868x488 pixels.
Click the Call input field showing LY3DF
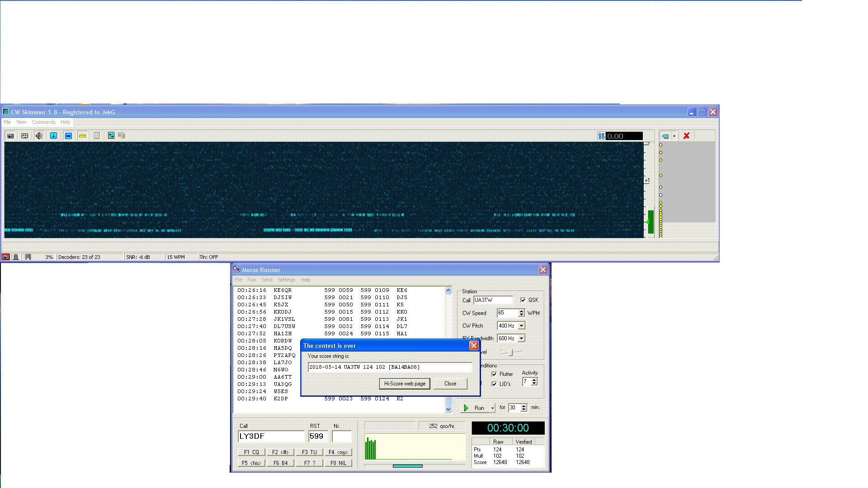coord(271,436)
